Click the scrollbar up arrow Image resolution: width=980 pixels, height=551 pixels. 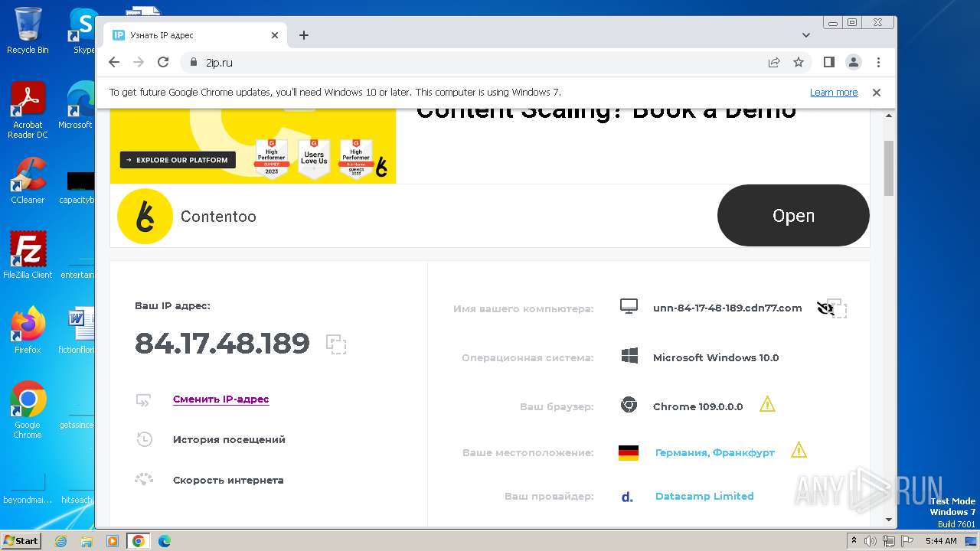[x=889, y=116]
